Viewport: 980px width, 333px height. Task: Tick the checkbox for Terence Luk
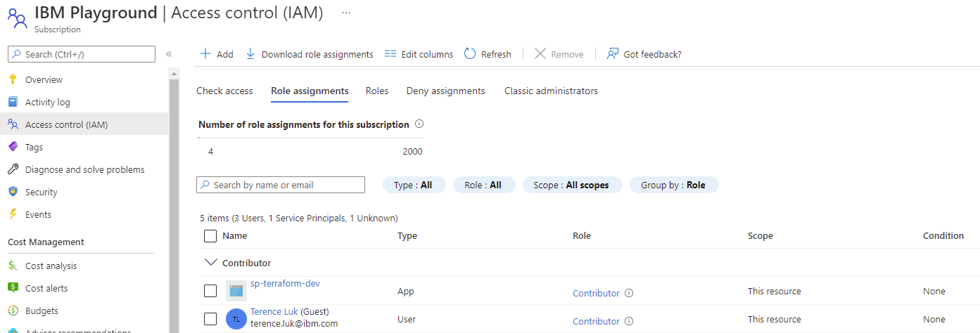tap(210, 319)
